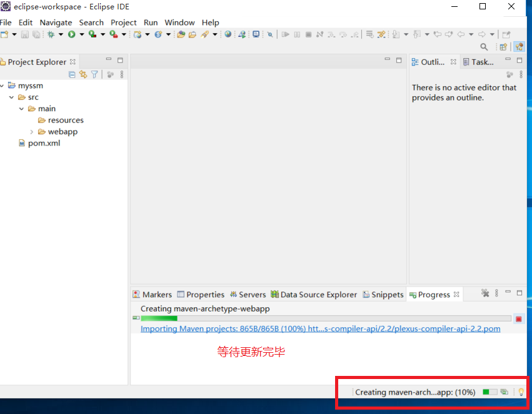This screenshot has width=532, height=414.
Task: Open the Navigate menu
Action: (56, 22)
